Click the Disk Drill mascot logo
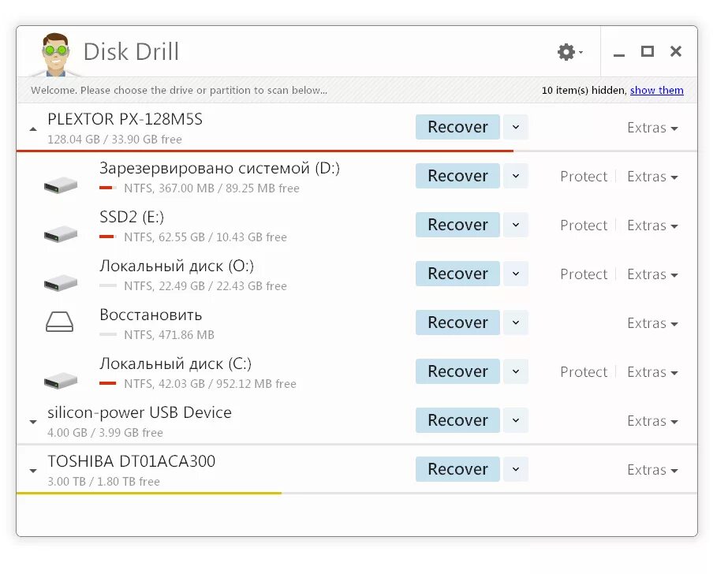728x574 pixels. point(56,54)
